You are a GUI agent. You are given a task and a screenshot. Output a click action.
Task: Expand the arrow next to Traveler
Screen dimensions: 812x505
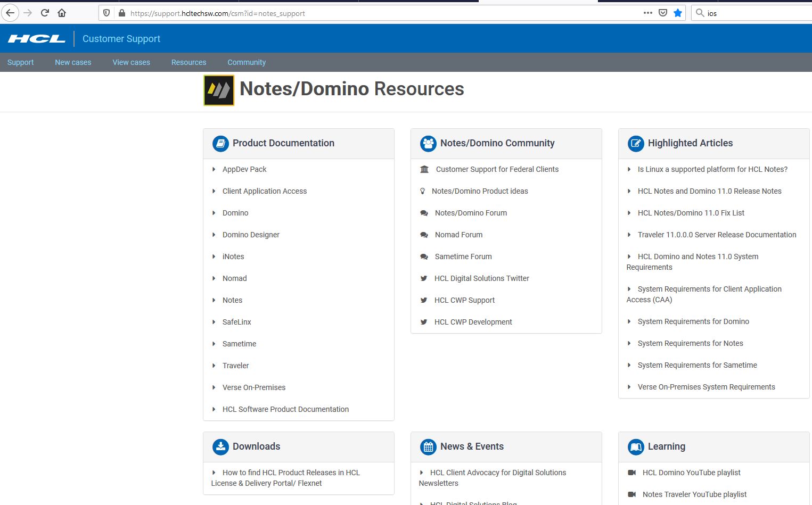tap(214, 366)
